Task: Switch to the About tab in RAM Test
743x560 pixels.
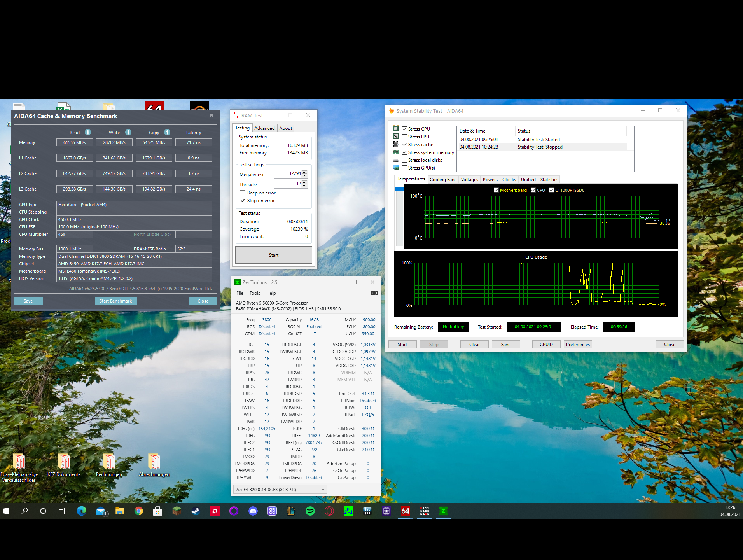Action: pos(286,128)
